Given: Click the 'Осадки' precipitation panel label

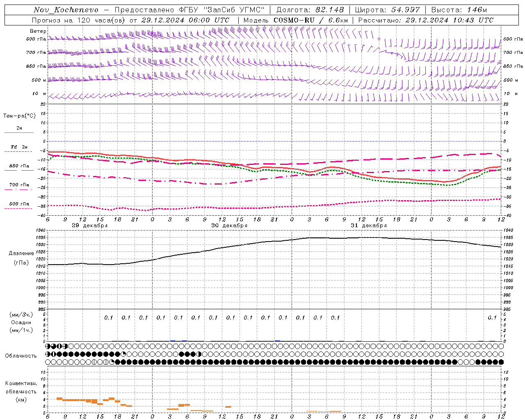Looking at the screenshot, I should 21,322.
